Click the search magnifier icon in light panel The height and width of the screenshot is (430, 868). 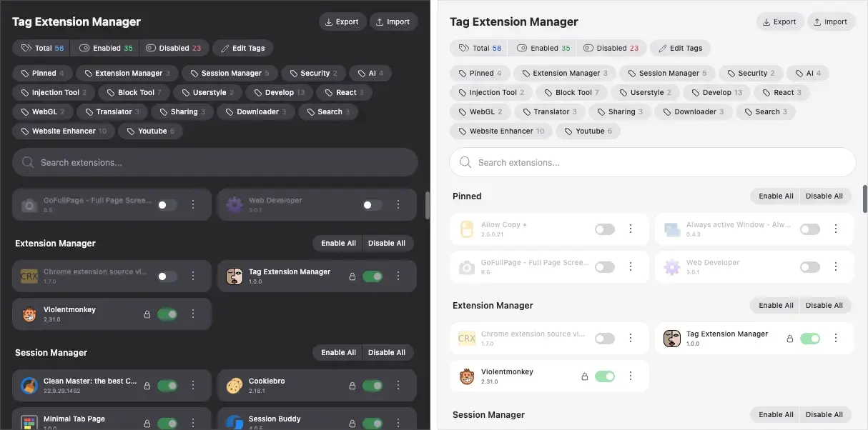[465, 162]
